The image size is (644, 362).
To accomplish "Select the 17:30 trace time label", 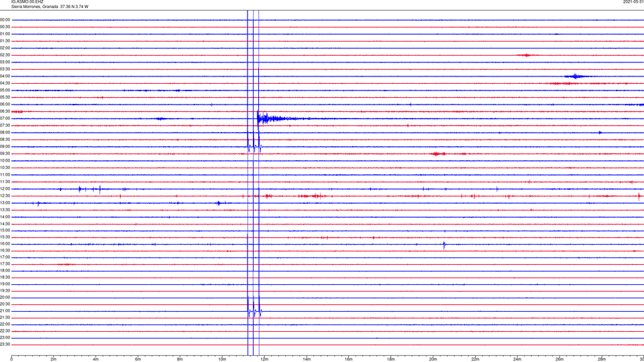I will pyautogui.click(x=5, y=264).
